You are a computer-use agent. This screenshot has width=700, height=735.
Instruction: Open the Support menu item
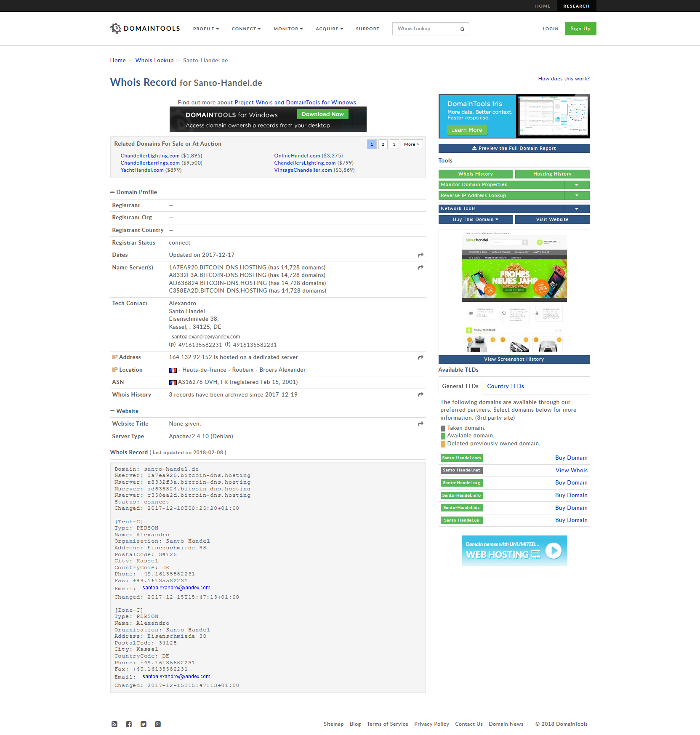coord(367,29)
